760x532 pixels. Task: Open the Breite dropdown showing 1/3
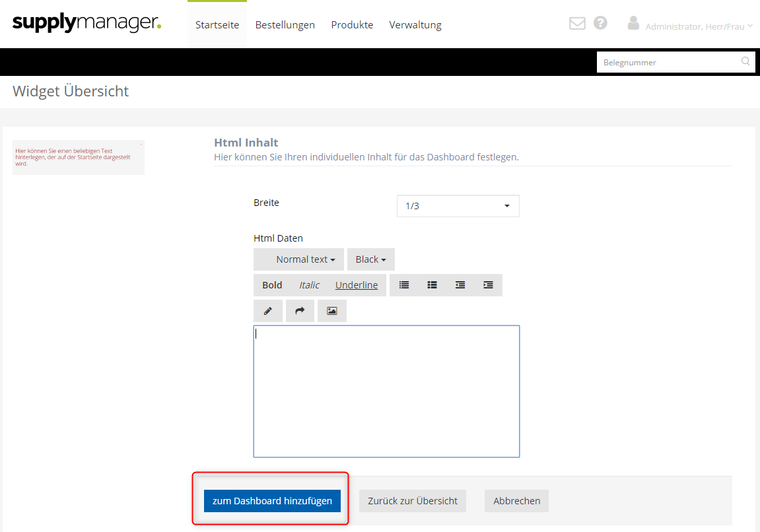point(458,206)
